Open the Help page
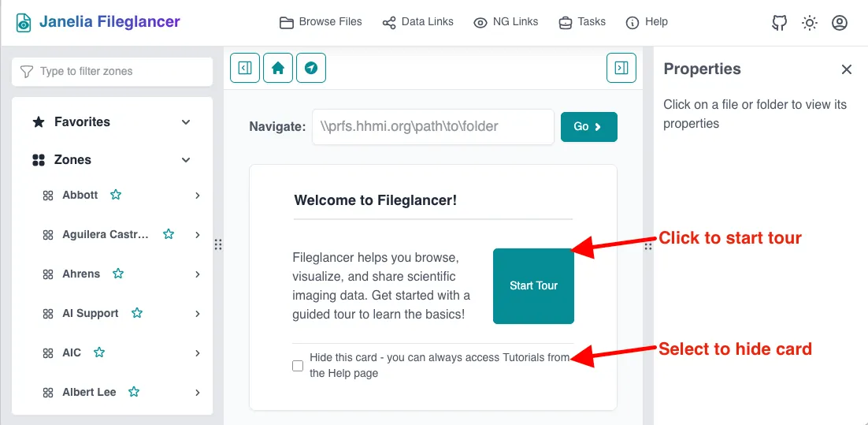The image size is (868, 425). click(x=647, y=22)
